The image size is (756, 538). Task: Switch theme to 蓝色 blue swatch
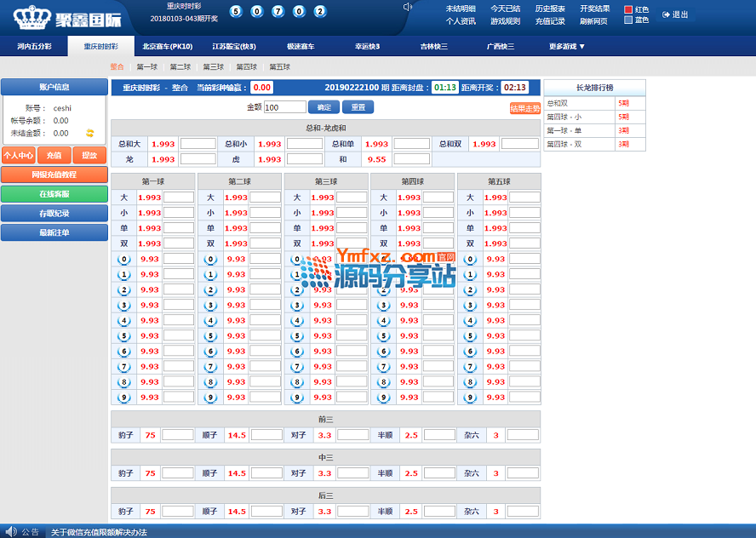628,20
